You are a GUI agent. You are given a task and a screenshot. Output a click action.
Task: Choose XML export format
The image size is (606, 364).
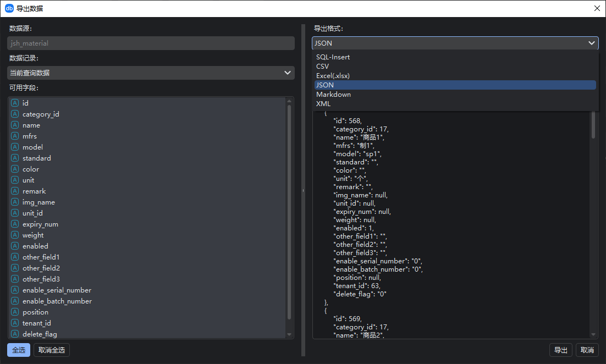[x=455, y=103]
